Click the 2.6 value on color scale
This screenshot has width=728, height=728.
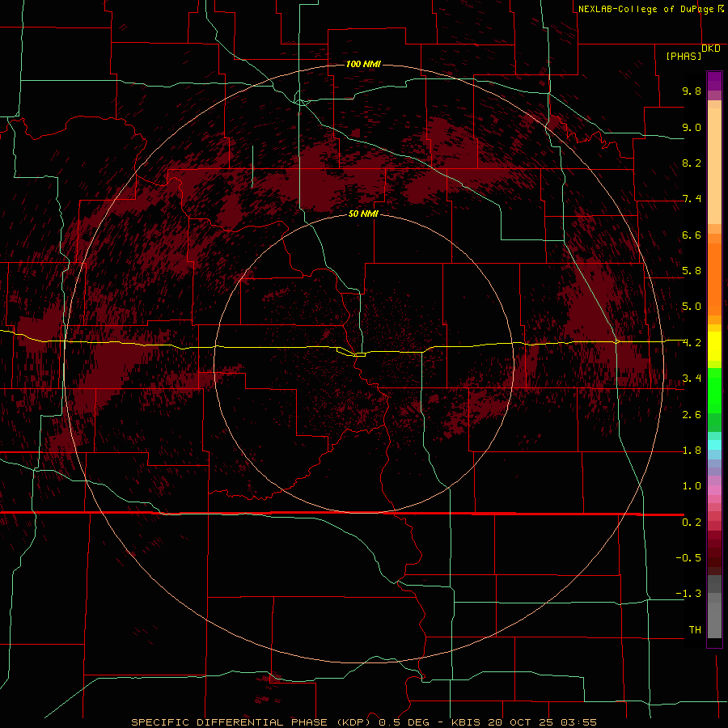(692, 414)
